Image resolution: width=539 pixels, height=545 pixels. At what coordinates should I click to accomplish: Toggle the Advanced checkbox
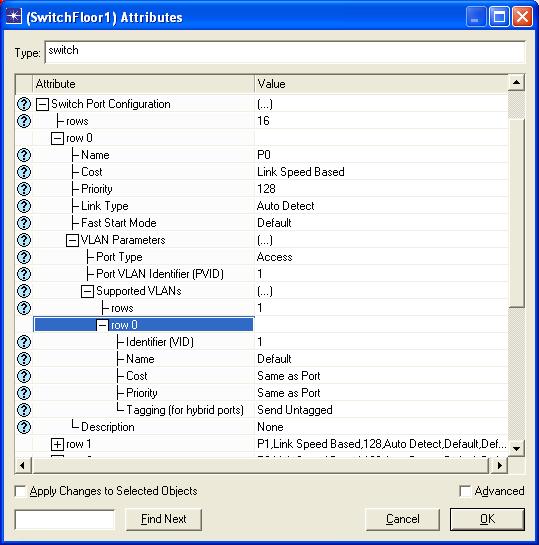[x=465, y=491]
